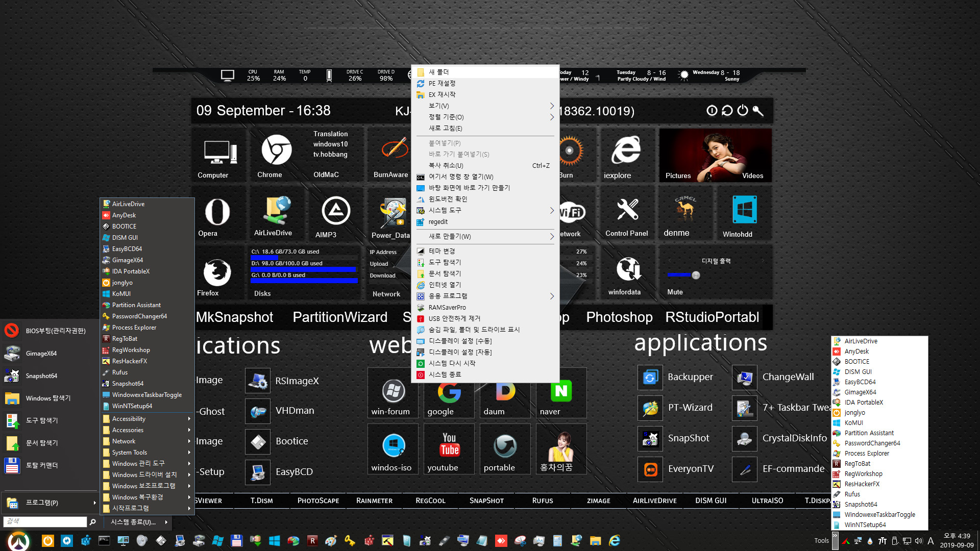
Task: Click the D:\ drive usage bar
Action: (304, 269)
